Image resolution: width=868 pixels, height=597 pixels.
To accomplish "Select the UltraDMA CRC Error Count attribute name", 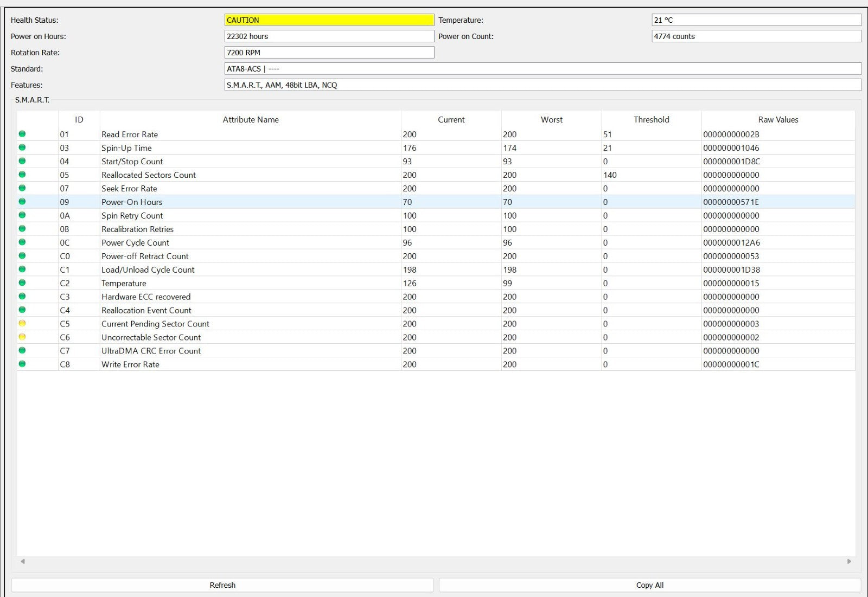I will click(x=151, y=351).
